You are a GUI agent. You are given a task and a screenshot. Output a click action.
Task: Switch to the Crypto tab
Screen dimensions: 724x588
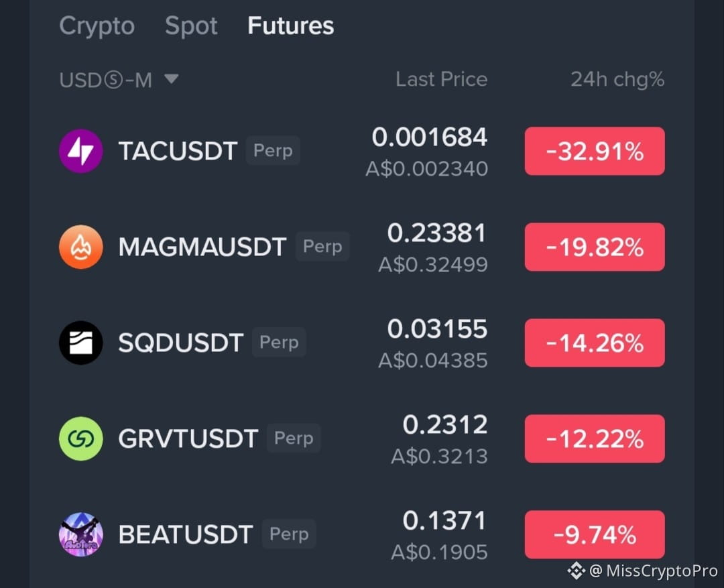[97, 25]
